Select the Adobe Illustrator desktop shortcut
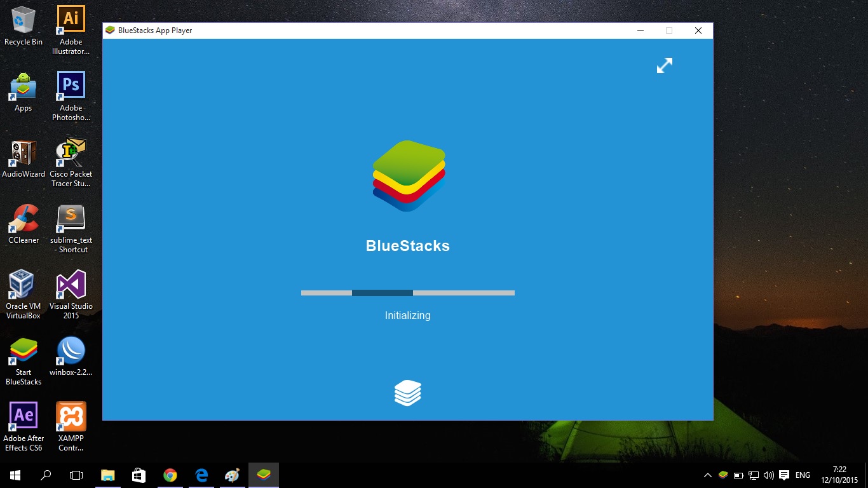Image resolution: width=868 pixels, height=488 pixels. click(71, 30)
